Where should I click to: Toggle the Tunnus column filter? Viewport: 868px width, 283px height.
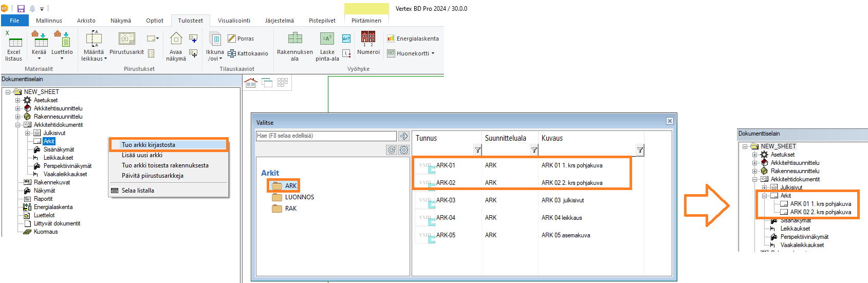477,150
